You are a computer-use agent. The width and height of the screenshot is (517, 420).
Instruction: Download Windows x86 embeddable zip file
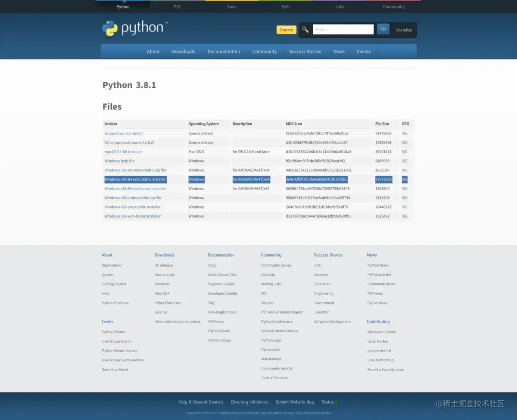pos(133,198)
